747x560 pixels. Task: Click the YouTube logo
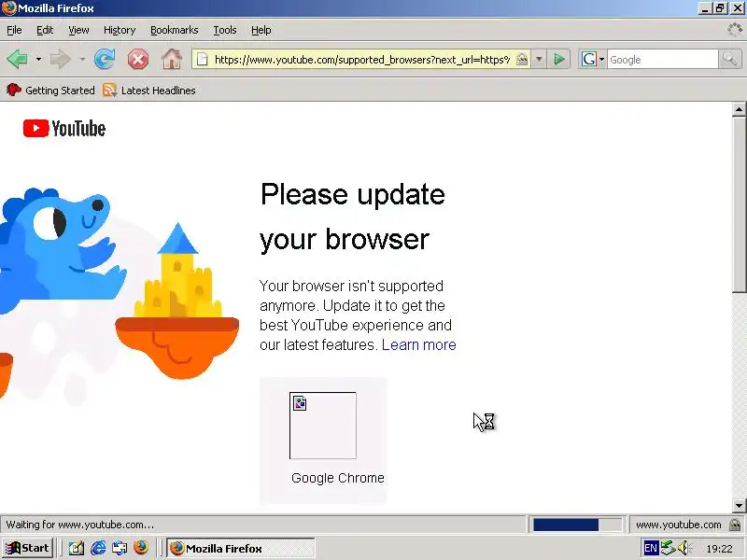tap(64, 128)
